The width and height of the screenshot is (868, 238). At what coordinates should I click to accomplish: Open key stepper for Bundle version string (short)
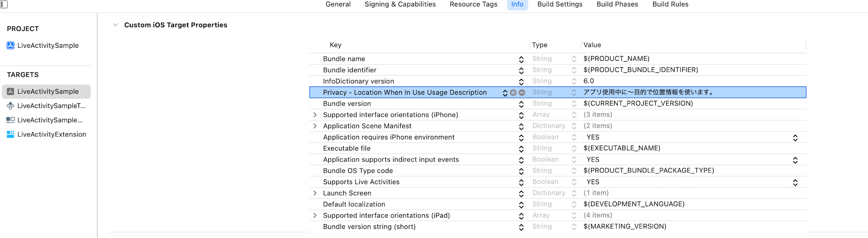point(521,227)
